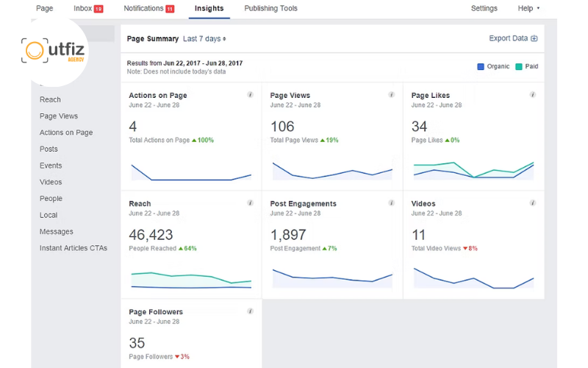This screenshot has height=368, width=588.
Task: Click info icon on Videos card
Action: [533, 203]
